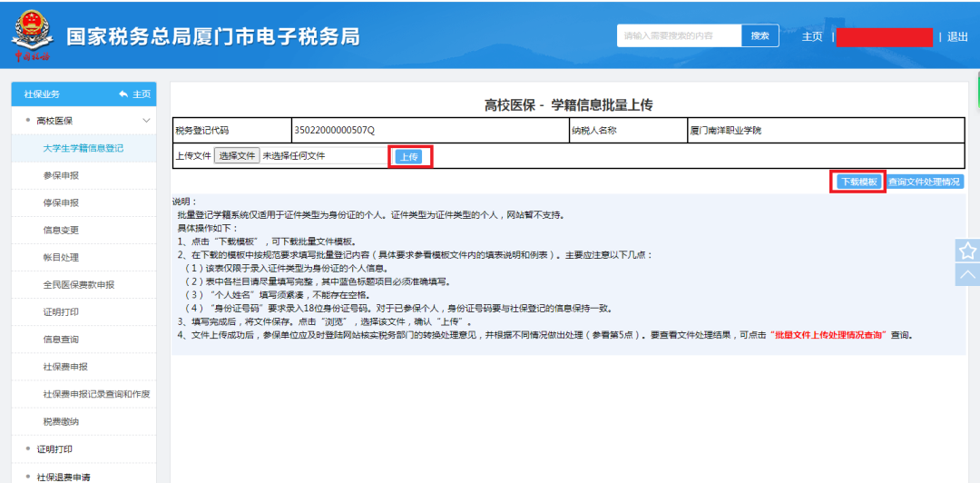Click 查询文件处理情况 button
Viewport: 980px width, 483px height.
925,182
